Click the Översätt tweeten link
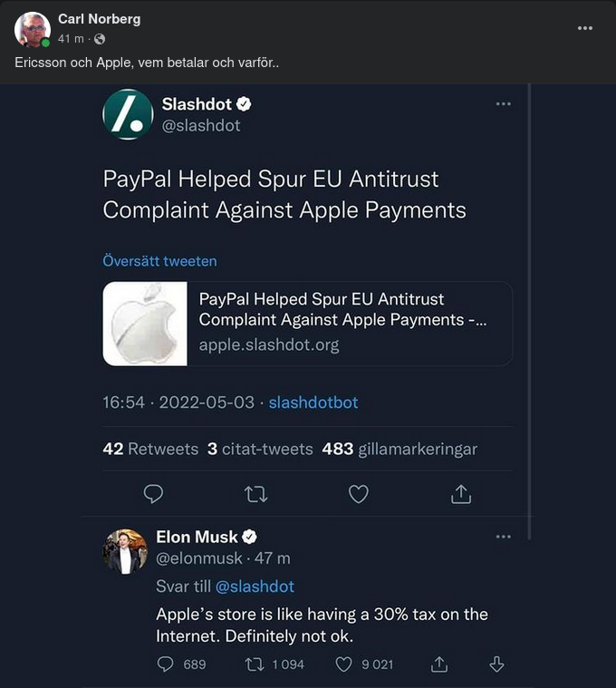The width and height of the screenshot is (616, 688). 159,261
